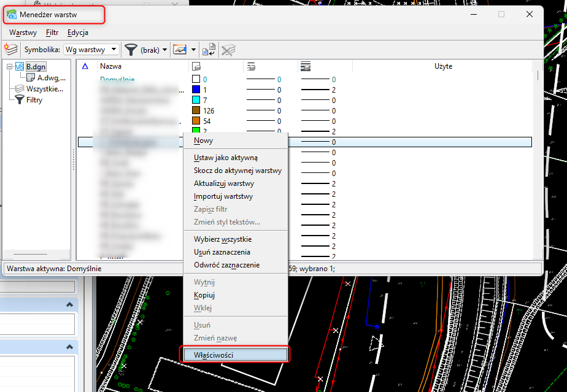Click the line style column header icon
The image size is (567, 392).
(x=250, y=66)
